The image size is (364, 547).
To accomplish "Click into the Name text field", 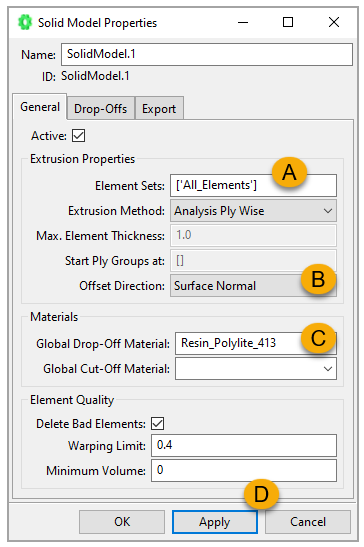I will point(207,54).
